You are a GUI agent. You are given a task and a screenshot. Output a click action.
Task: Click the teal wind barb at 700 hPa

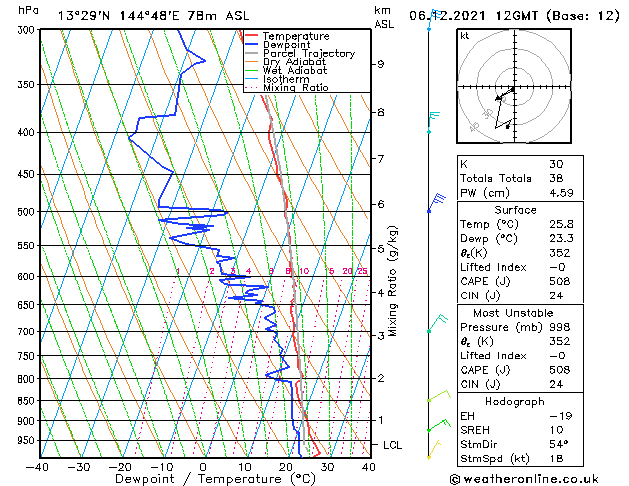[x=437, y=324]
